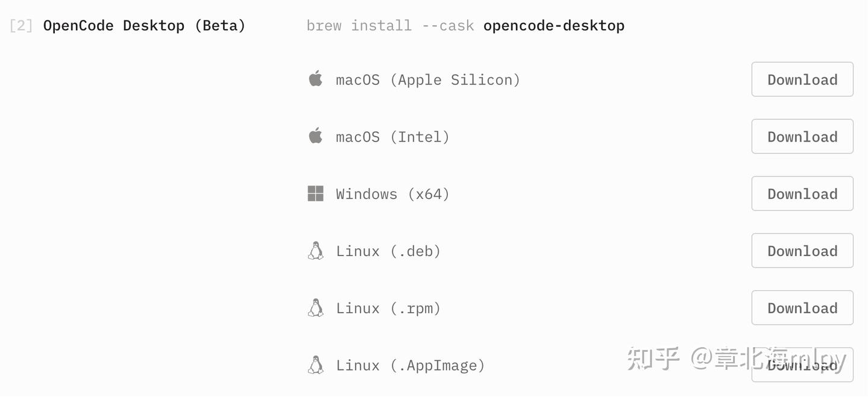The height and width of the screenshot is (397, 868).
Task: Click the Windows logo icon
Action: pos(315,193)
